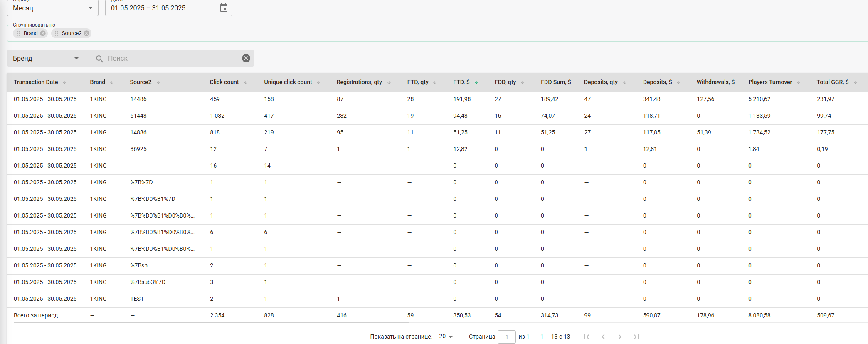This screenshot has height=344, width=868.
Task: Sort by Players Turnover arrow
Action: point(799,82)
